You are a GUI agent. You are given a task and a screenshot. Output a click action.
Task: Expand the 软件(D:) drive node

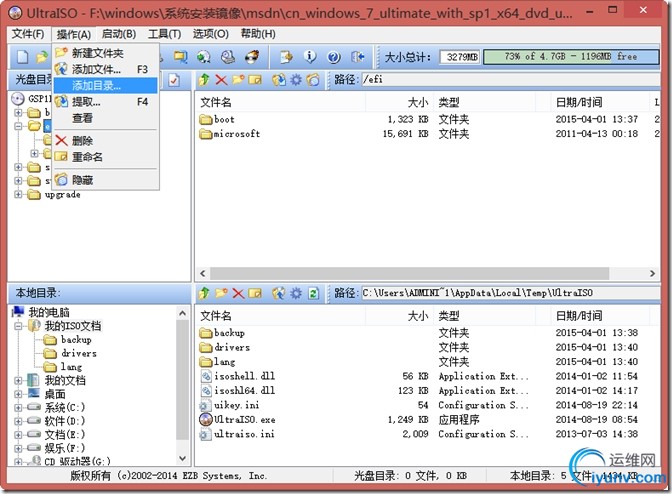[18, 421]
